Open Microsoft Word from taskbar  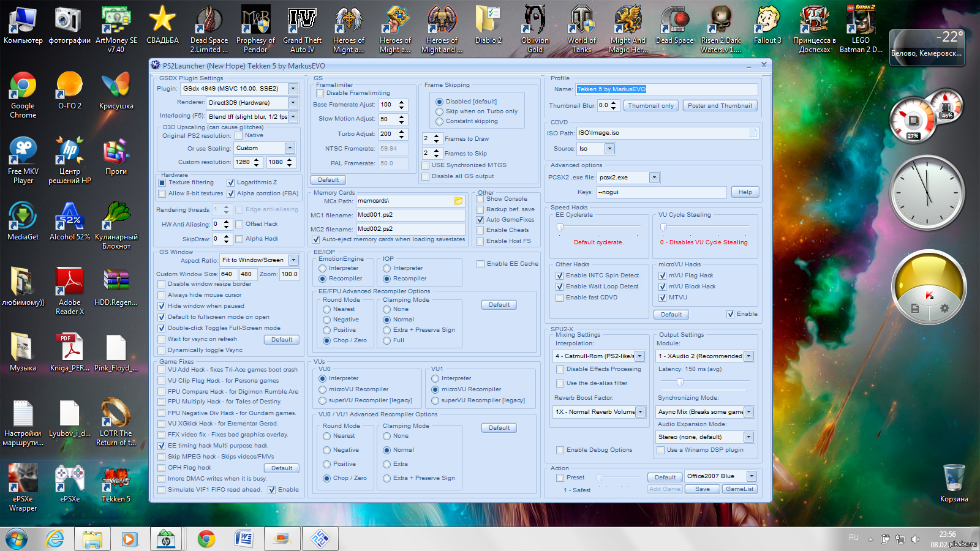coord(244,539)
